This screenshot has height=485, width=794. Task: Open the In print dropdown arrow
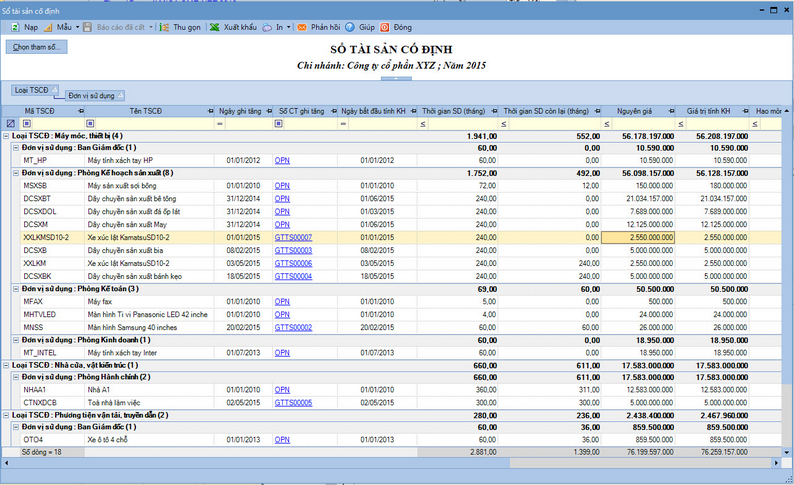[x=289, y=27]
